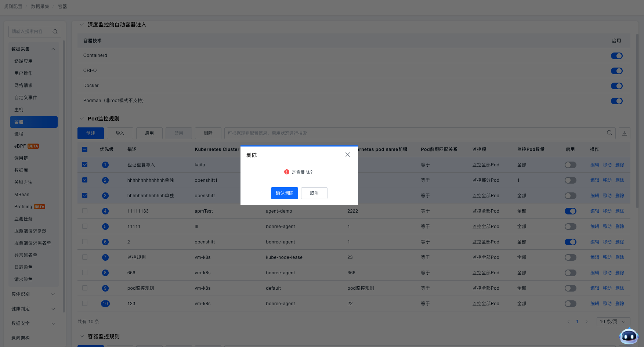Check the checkbox for 666 row
Screen dimensions: 644x347
[85, 272]
